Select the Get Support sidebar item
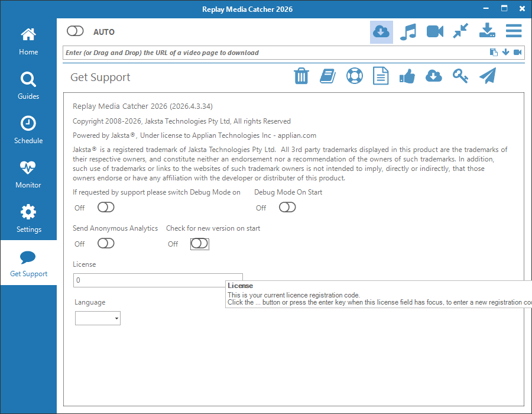Viewport: 532px width, 414px height. pos(28,263)
